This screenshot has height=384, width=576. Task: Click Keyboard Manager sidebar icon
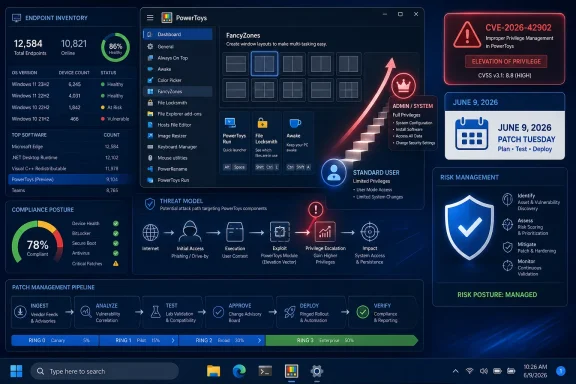click(150, 147)
